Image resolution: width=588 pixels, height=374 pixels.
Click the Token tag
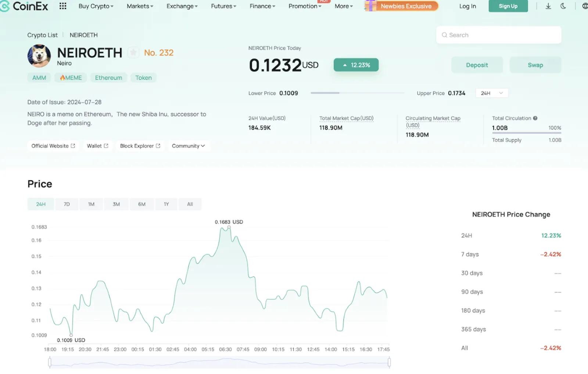coord(143,78)
